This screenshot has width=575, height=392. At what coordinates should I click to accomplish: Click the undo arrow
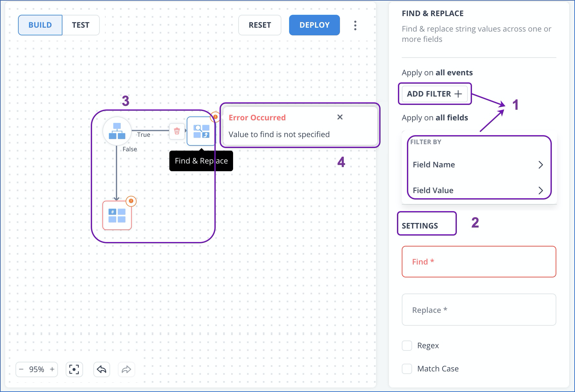coord(101,369)
